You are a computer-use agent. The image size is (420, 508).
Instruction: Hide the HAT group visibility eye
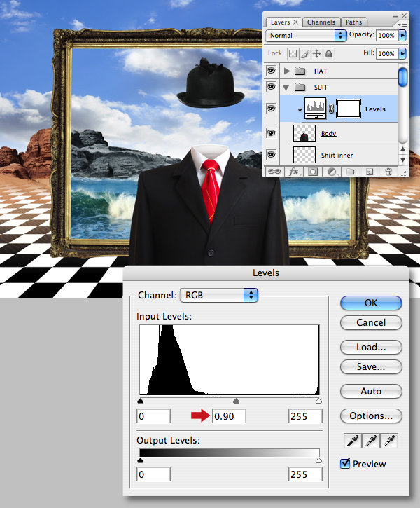tap(271, 71)
